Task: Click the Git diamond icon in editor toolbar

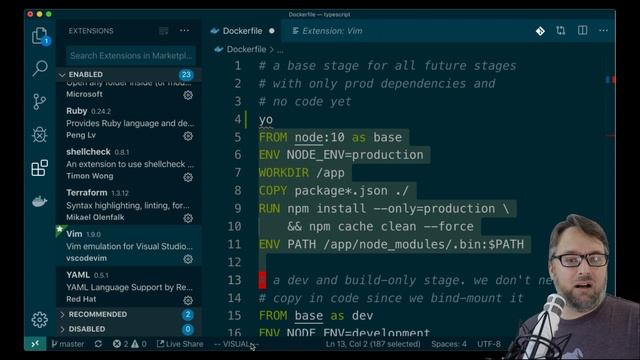Action: coord(540,31)
